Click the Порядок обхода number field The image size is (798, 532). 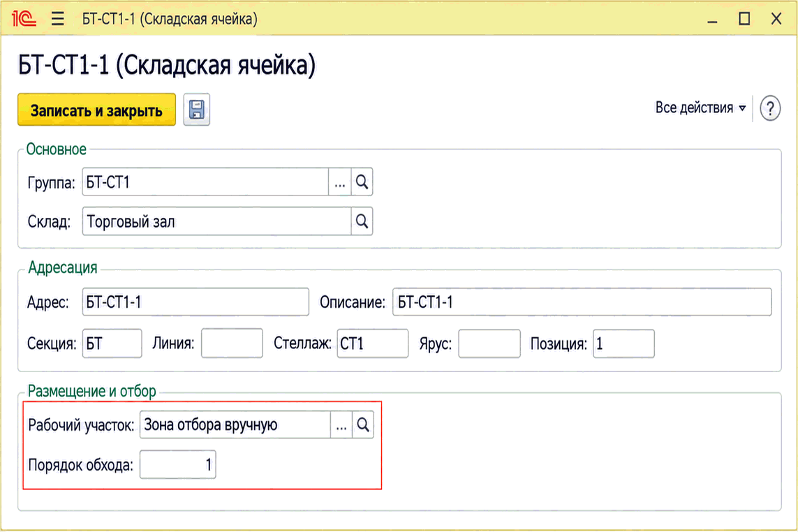coord(178,464)
